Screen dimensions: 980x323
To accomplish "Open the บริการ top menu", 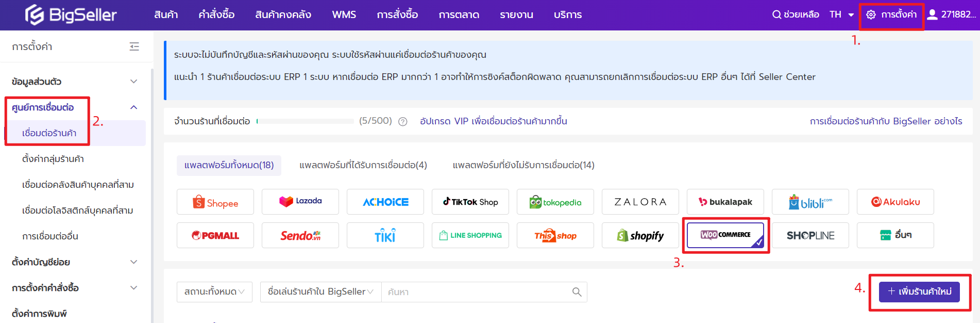I will tap(568, 15).
